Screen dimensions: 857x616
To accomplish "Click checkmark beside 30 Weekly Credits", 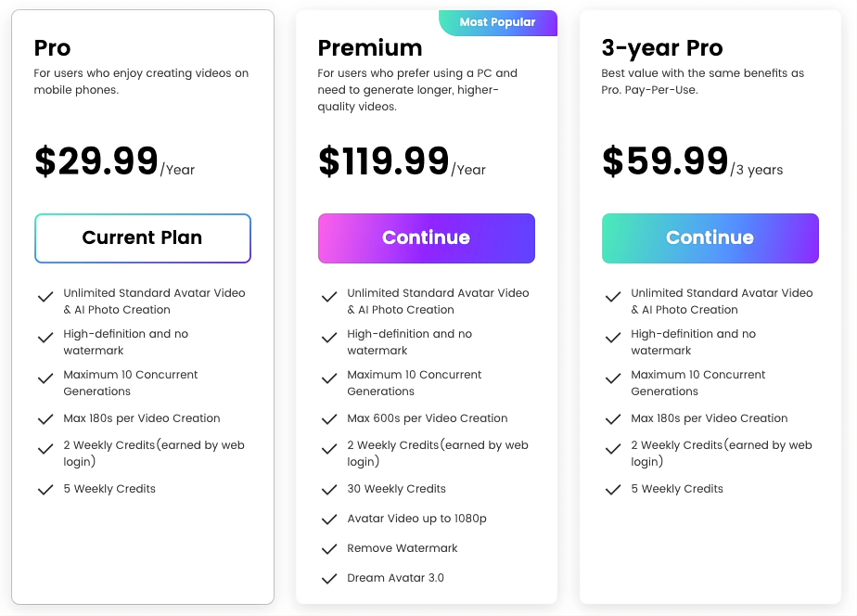I will (328, 490).
